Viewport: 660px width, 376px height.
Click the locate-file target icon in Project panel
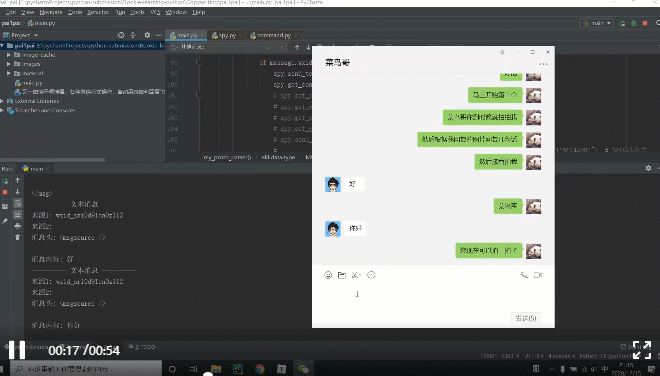pos(121,35)
